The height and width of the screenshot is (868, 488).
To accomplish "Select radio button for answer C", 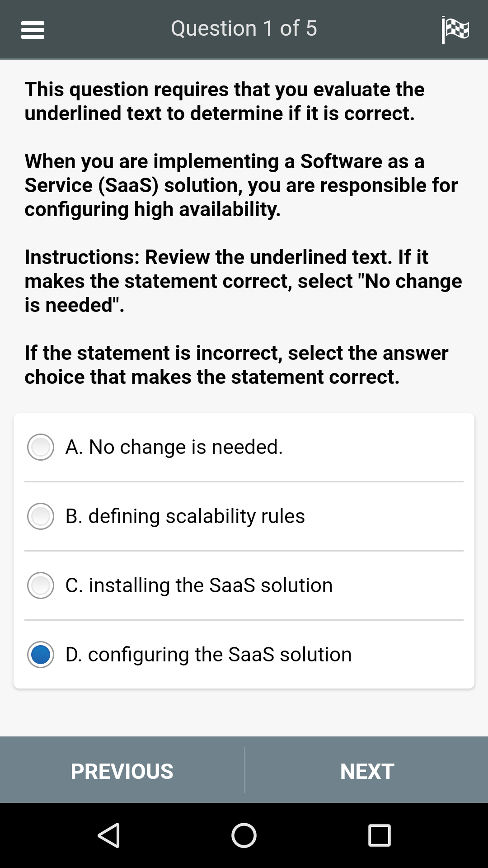I will 41,585.
